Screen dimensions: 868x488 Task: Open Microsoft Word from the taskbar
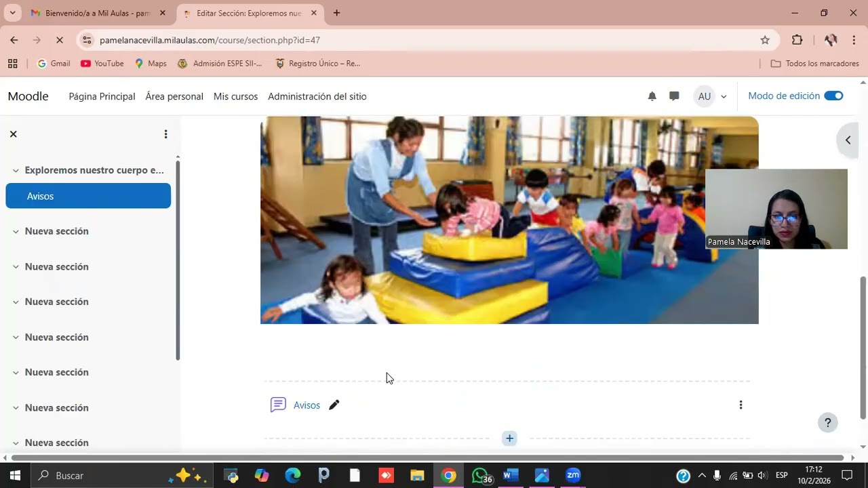[511, 475]
